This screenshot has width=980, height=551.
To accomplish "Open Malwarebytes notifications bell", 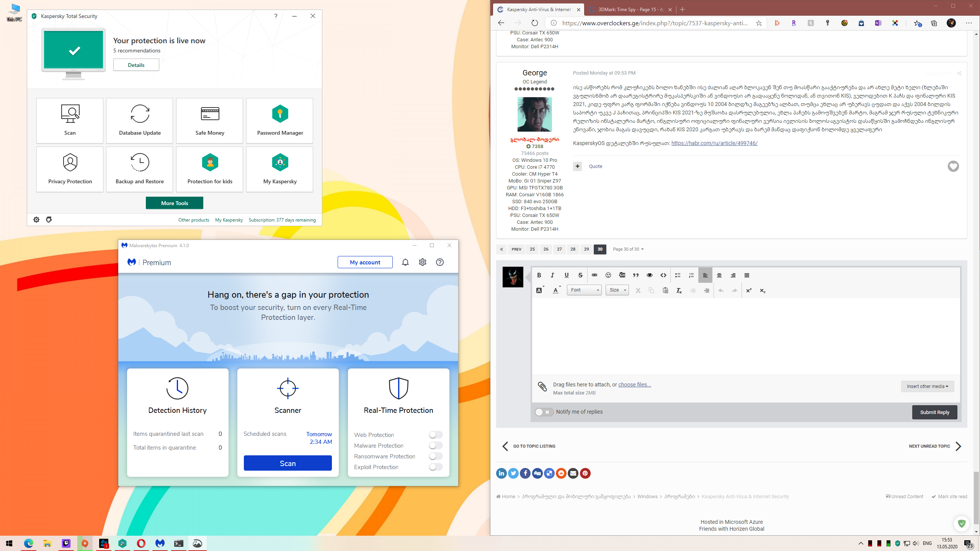I will click(x=405, y=262).
